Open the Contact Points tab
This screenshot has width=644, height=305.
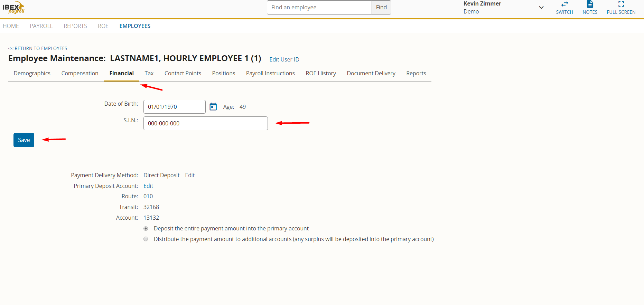[x=183, y=73]
